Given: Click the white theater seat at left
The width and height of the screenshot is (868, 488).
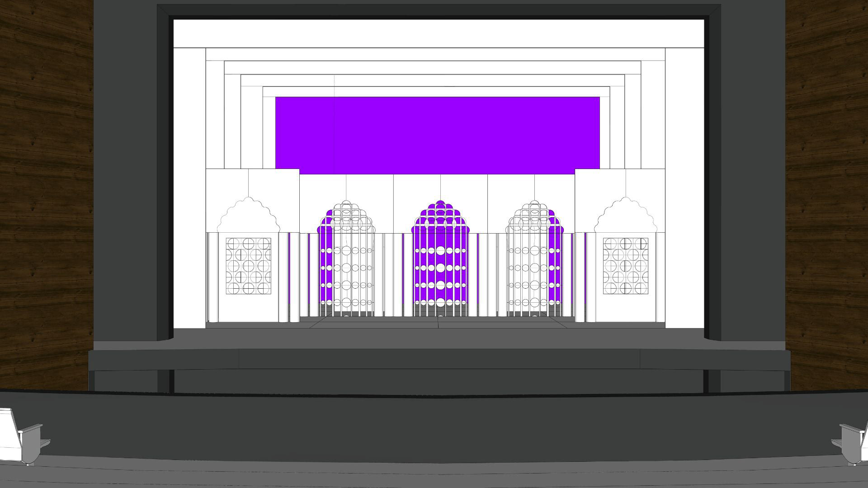Looking at the screenshot, I should coord(23,436).
